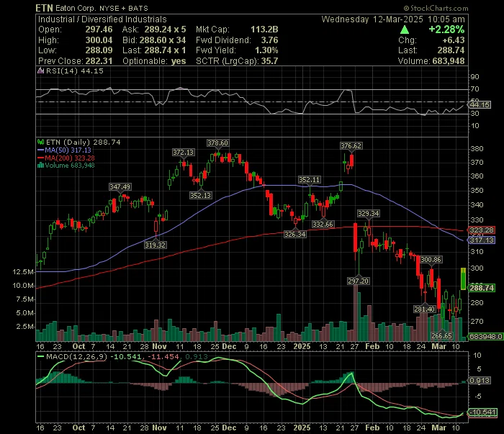504x434 pixels.
Task: Click the RSI value label 44.15 on axis
Action: click(x=480, y=105)
